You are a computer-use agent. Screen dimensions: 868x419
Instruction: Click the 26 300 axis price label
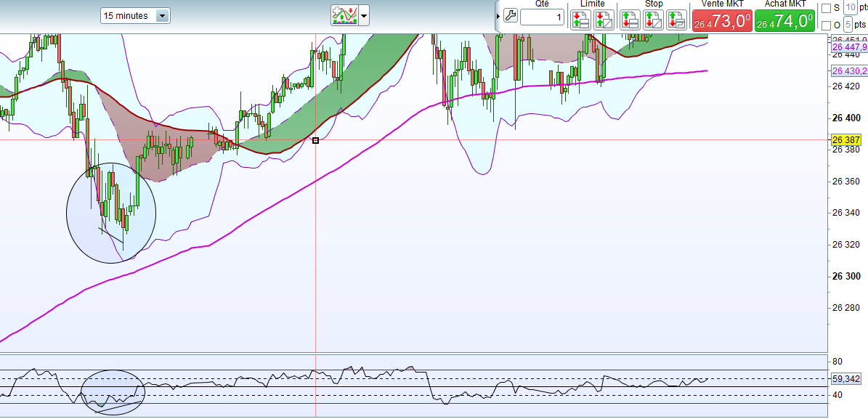846,276
